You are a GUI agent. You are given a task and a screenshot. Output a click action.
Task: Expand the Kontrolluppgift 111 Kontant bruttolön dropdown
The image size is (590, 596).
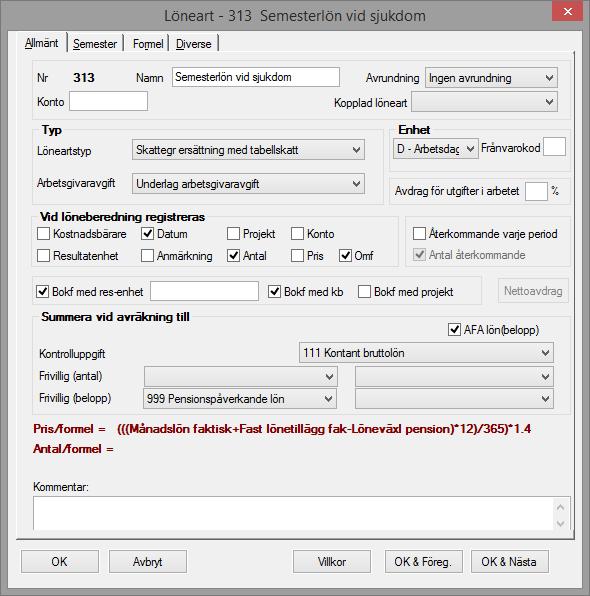click(426, 353)
